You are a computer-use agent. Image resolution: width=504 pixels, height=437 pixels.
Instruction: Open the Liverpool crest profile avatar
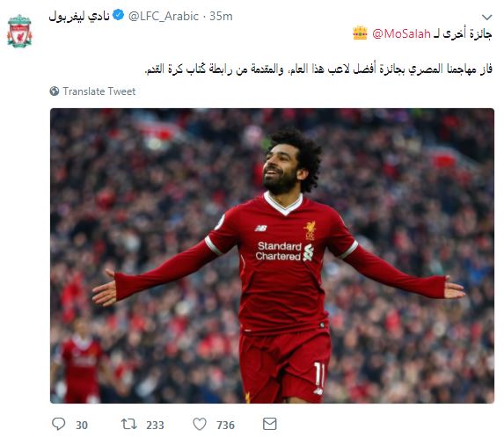19,31
